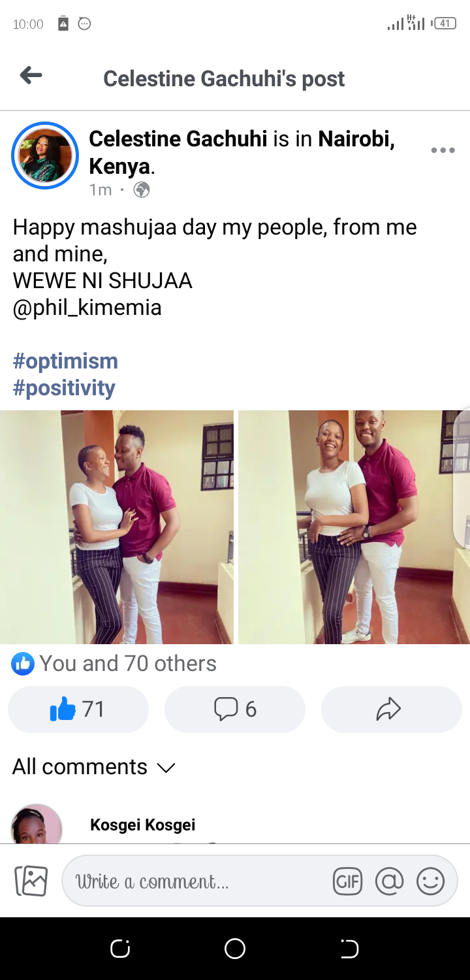
Task: Tap the share arrow button
Action: (392, 709)
